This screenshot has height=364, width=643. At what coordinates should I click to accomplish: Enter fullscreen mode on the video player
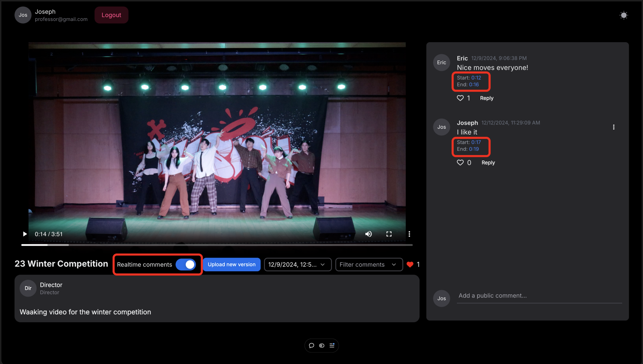tap(389, 234)
